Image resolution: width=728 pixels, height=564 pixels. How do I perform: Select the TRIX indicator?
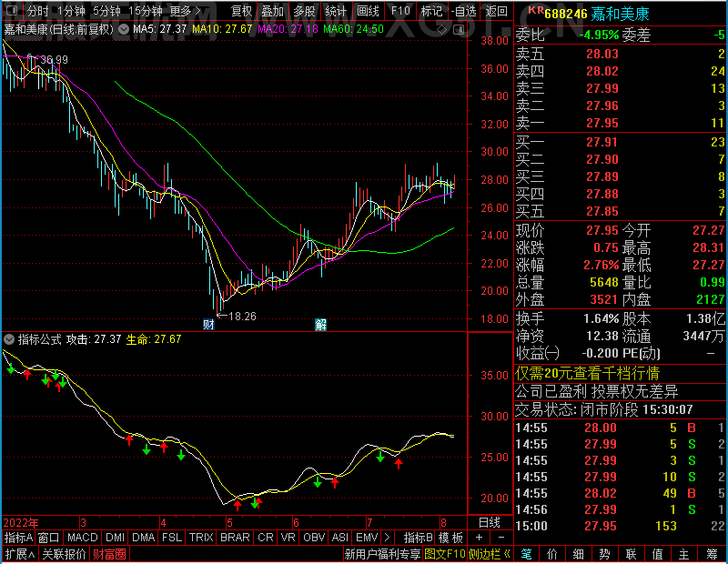(x=200, y=538)
